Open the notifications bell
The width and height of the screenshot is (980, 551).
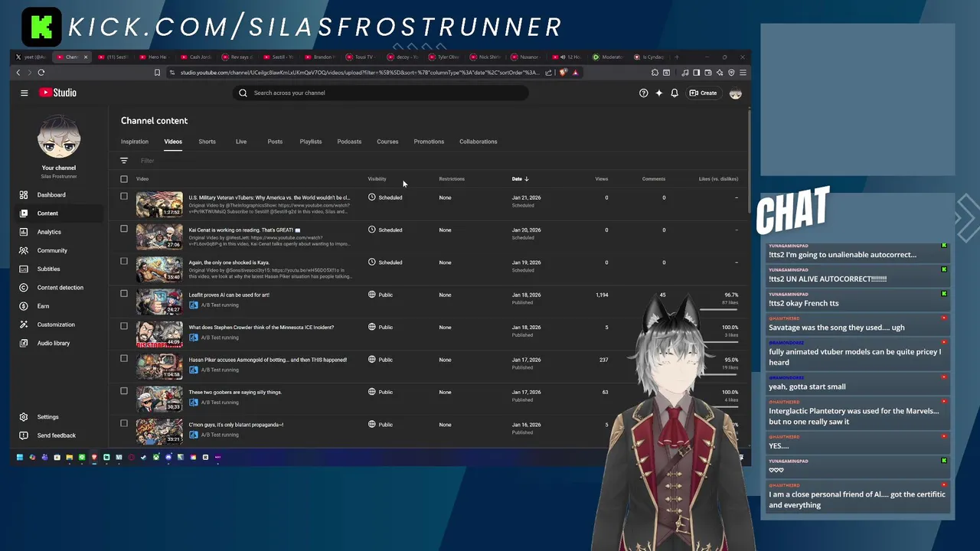675,93
